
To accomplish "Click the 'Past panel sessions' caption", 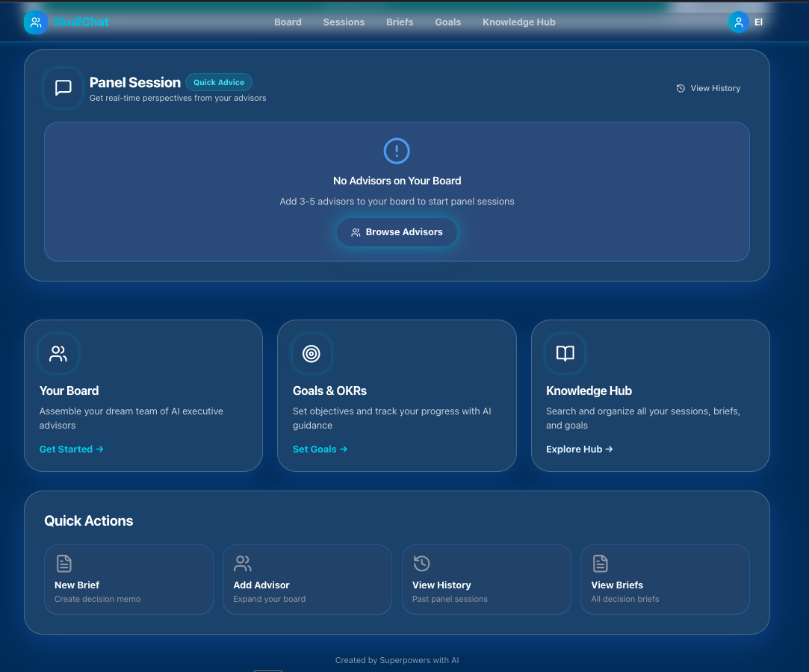I will [450, 599].
